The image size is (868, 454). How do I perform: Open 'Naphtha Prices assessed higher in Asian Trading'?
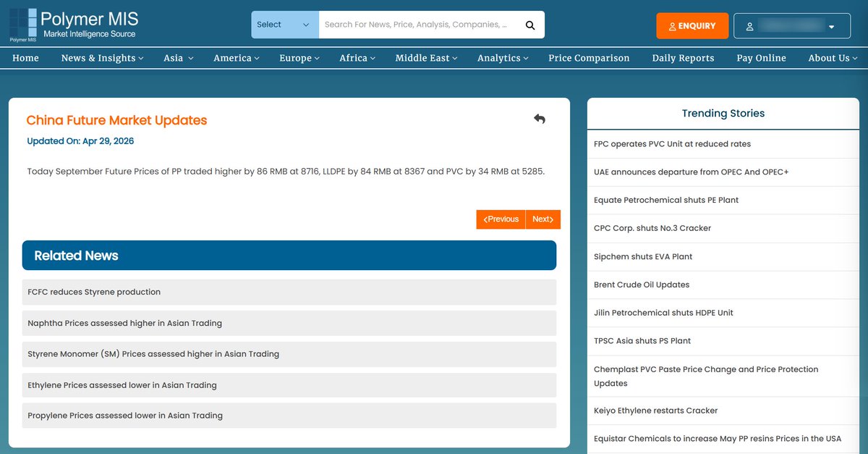click(x=289, y=323)
